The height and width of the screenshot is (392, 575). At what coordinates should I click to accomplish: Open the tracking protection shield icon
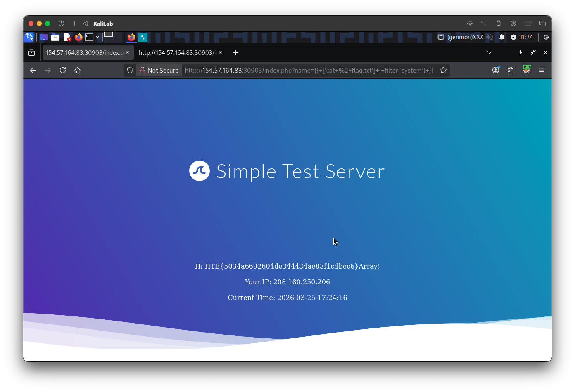[130, 70]
